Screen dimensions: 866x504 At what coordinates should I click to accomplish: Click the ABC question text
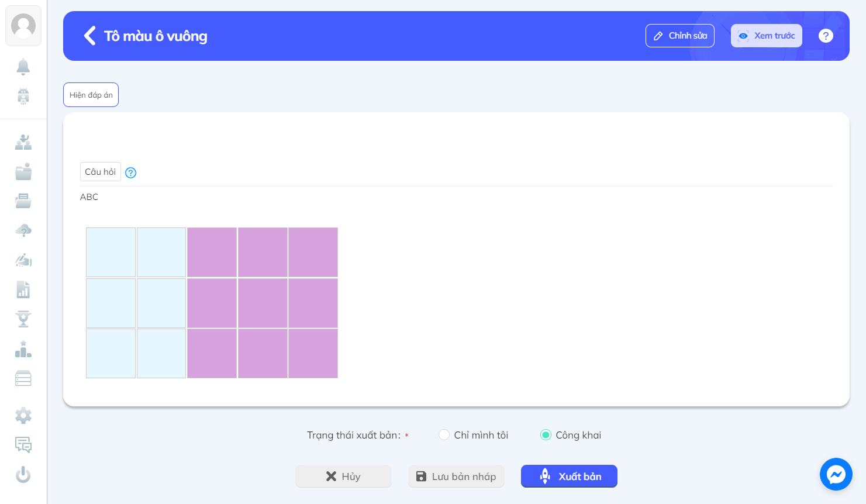pyautogui.click(x=89, y=197)
